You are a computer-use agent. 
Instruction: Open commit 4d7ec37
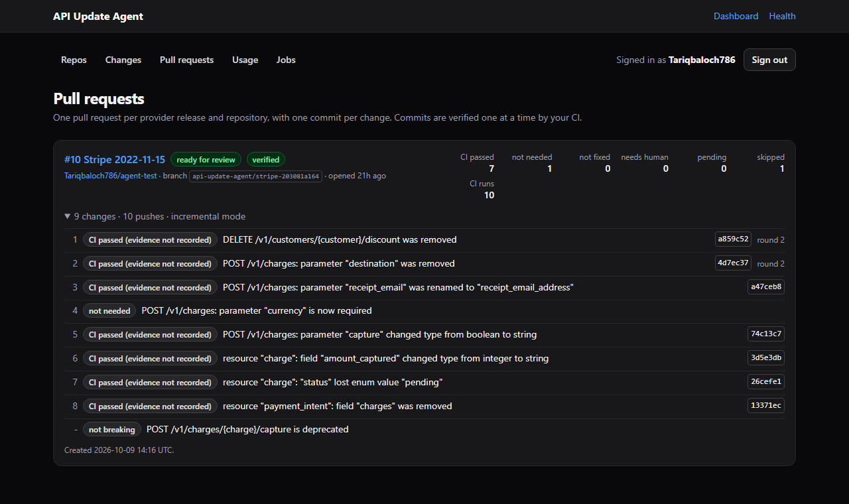733,263
